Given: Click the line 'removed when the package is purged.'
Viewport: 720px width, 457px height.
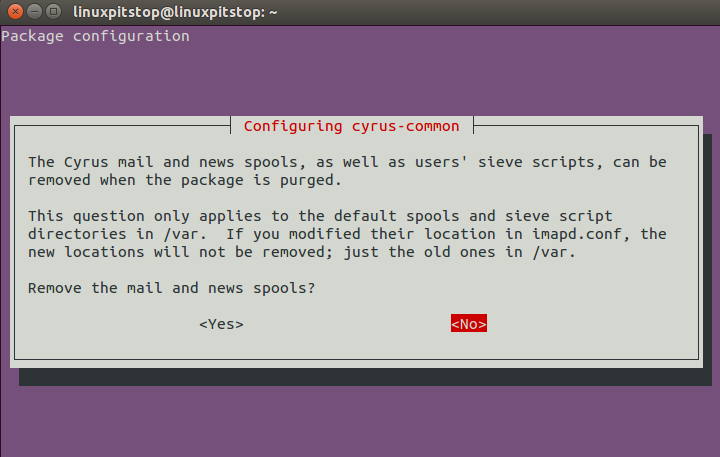Looking at the screenshot, I should click(x=185, y=181).
